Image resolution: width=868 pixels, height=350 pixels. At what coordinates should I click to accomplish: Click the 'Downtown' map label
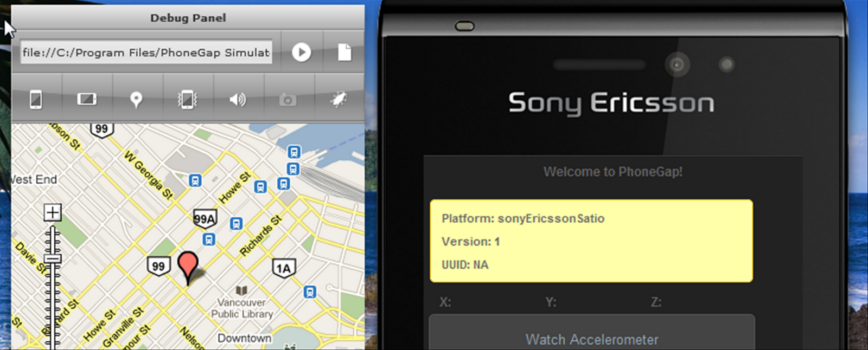(x=244, y=338)
